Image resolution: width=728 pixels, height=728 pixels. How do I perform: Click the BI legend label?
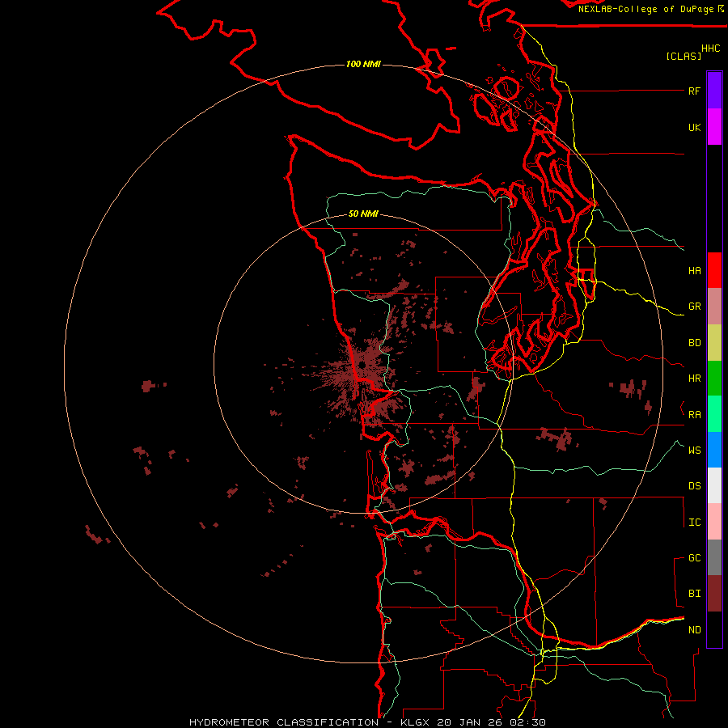(694, 594)
